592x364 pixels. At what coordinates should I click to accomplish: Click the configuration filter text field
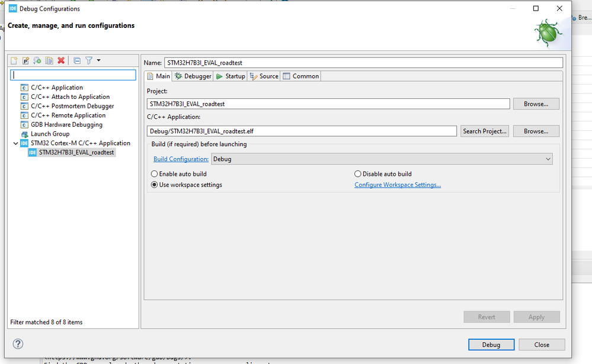click(73, 75)
